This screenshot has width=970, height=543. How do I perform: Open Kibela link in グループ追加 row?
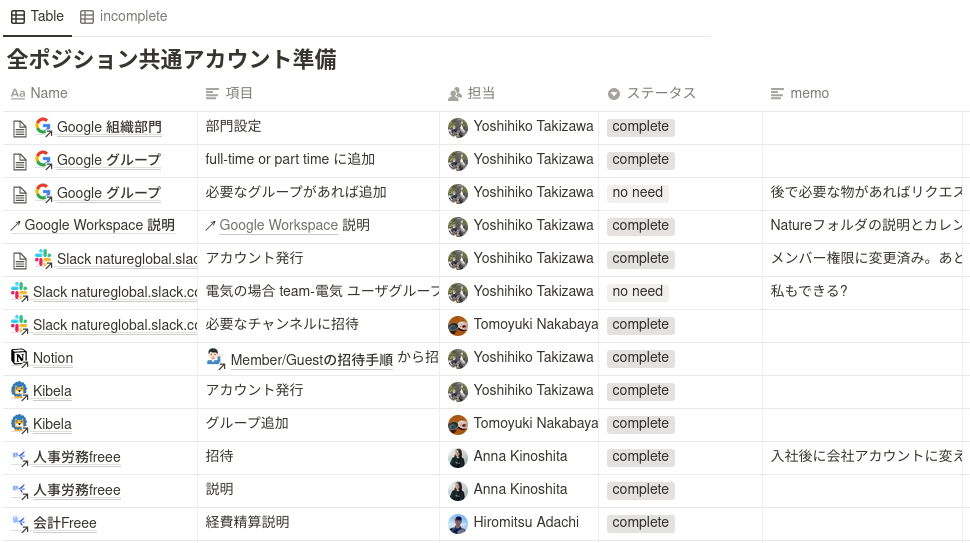[x=52, y=424]
